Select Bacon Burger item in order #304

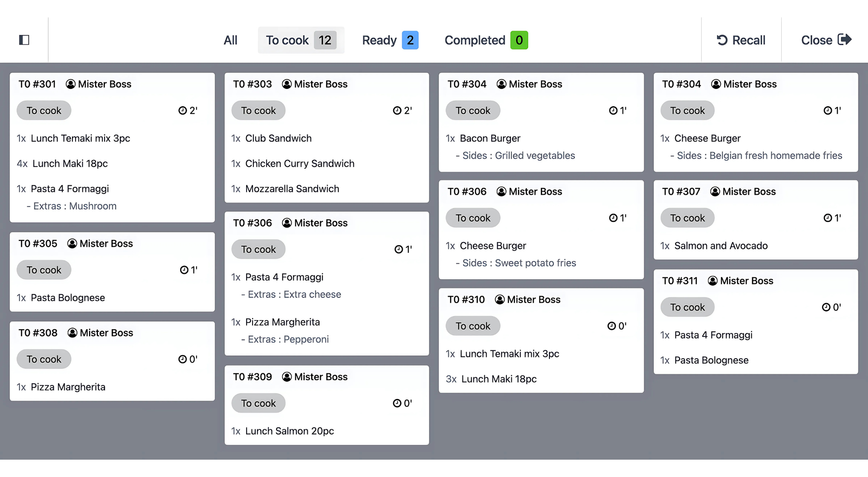point(490,138)
